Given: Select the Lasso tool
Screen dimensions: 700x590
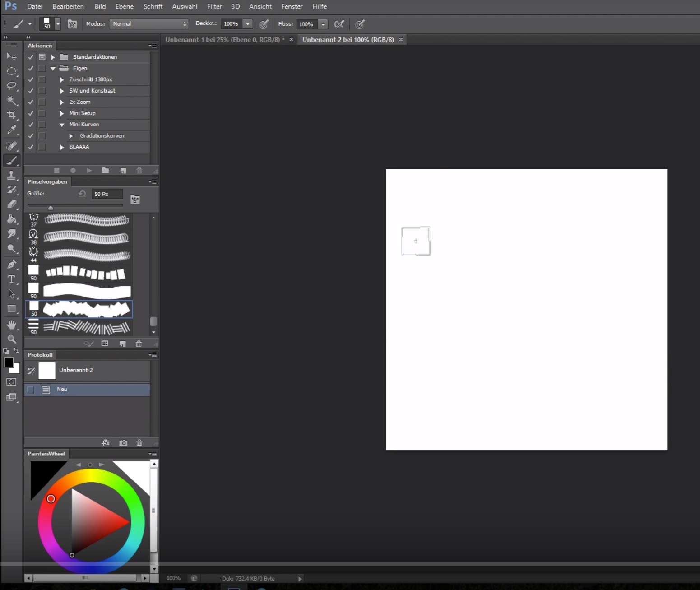Looking at the screenshot, I should [x=11, y=85].
